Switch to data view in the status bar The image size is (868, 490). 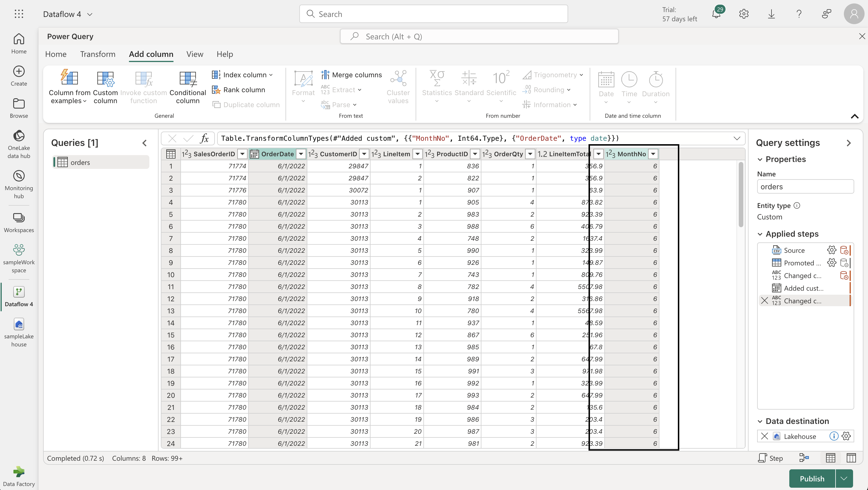click(831, 458)
